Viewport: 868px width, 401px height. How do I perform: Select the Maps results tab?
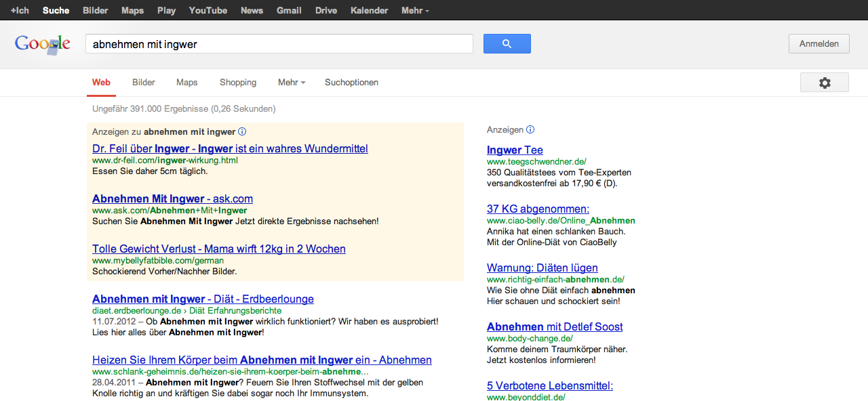(186, 83)
